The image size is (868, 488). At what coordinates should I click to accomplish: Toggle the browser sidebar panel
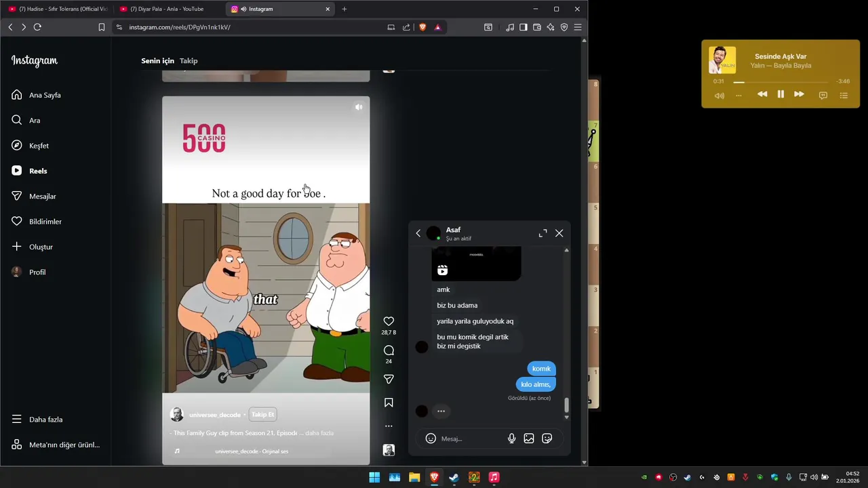pos(524,27)
